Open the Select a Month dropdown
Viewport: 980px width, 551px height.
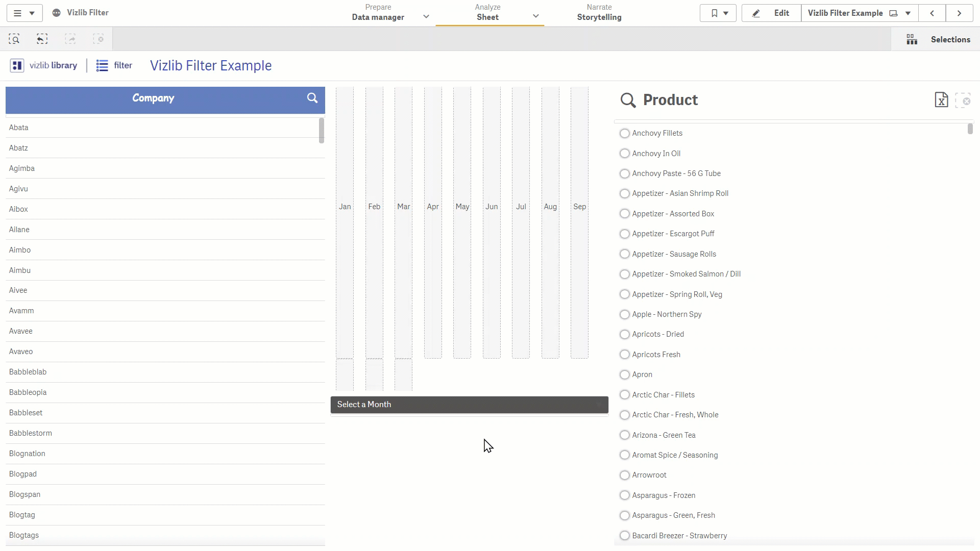click(469, 405)
